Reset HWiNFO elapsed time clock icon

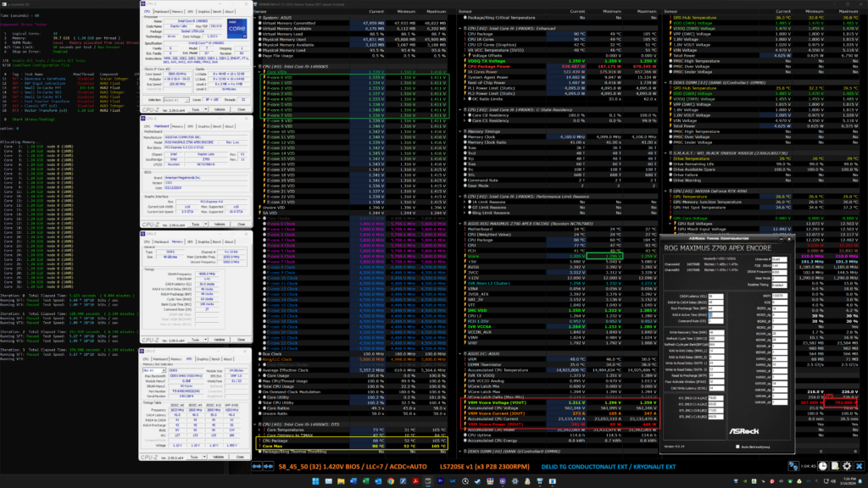click(823, 467)
